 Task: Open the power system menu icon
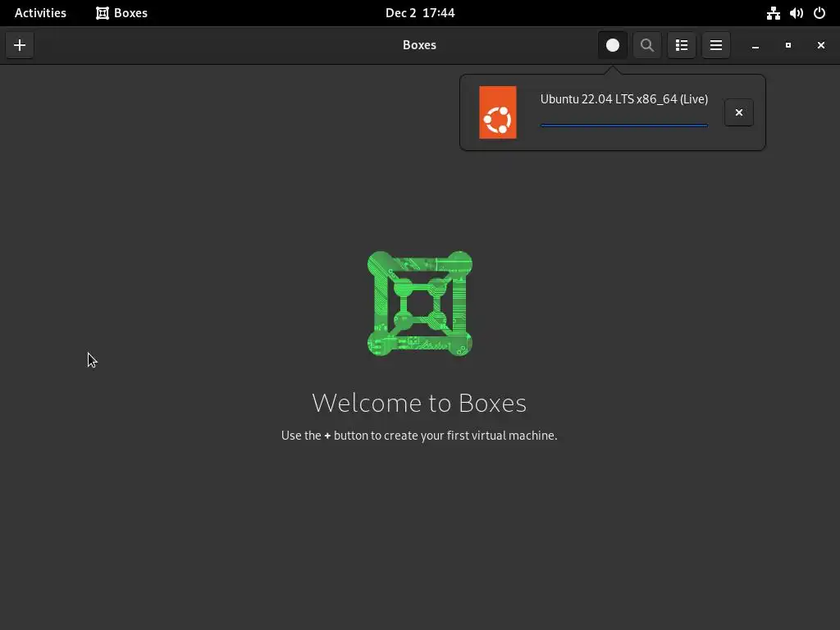point(819,13)
